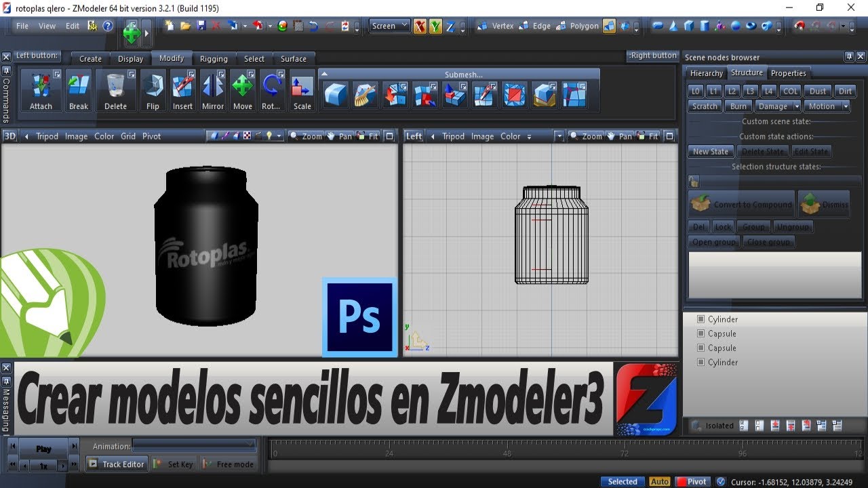
Task: Enable Edge editing mode
Action: (x=535, y=26)
